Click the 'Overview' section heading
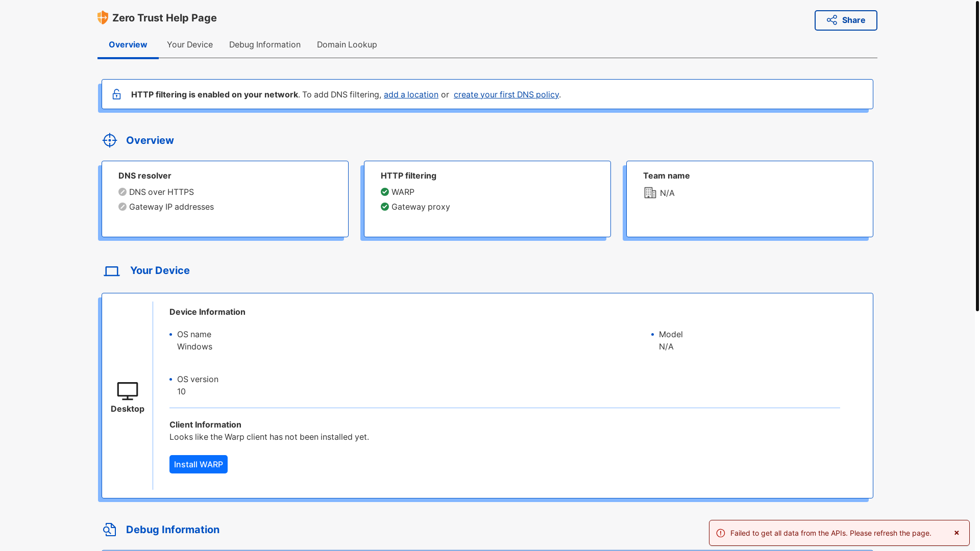Viewport: 980px width, 551px height. point(150,140)
